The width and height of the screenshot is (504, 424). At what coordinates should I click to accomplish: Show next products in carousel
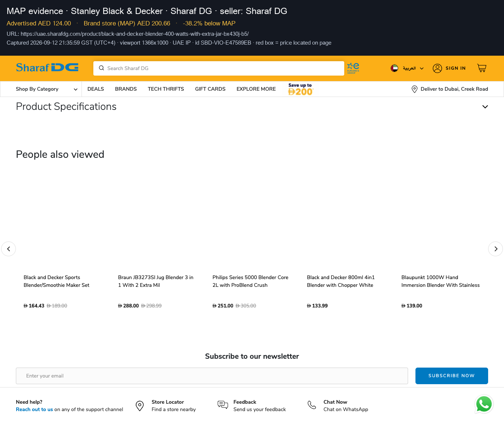coord(496,249)
